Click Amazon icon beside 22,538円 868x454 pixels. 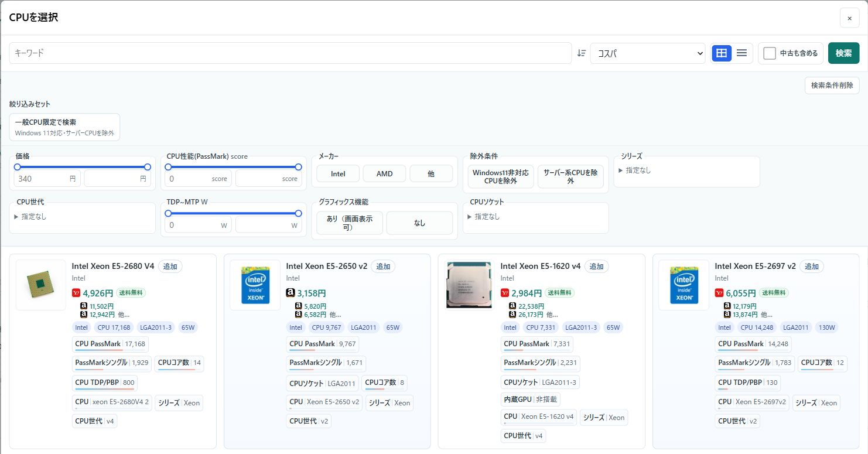[513, 306]
